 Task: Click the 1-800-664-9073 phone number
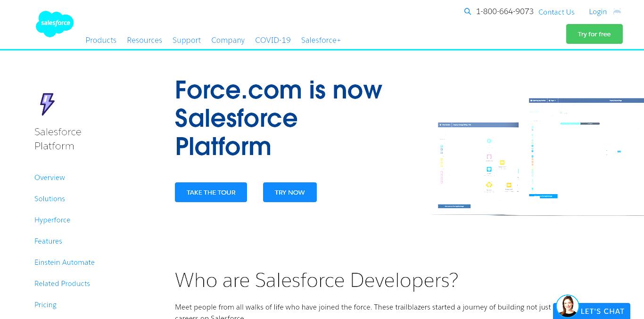tap(504, 11)
